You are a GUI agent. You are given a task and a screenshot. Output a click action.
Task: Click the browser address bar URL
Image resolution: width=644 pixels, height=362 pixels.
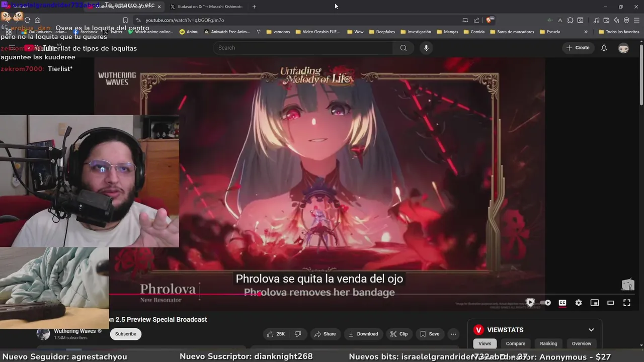(x=185, y=20)
